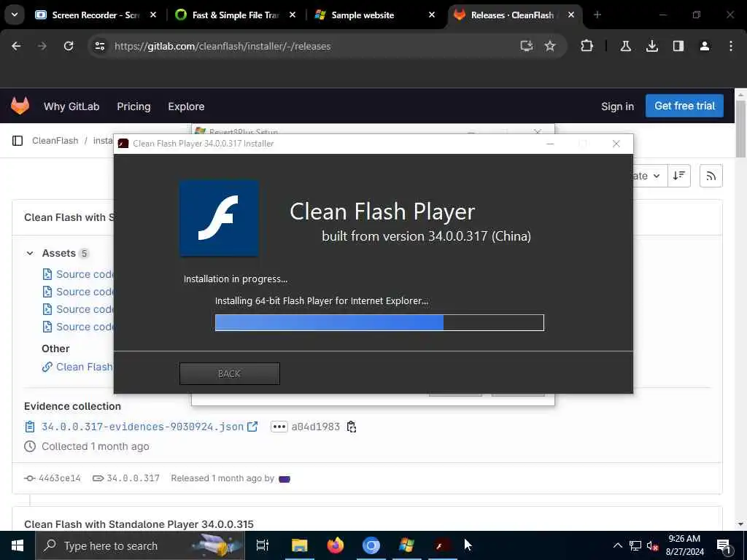Image resolution: width=747 pixels, height=560 pixels.
Task: Open File Explorer from the taskbar
Action: pos(300,545)
